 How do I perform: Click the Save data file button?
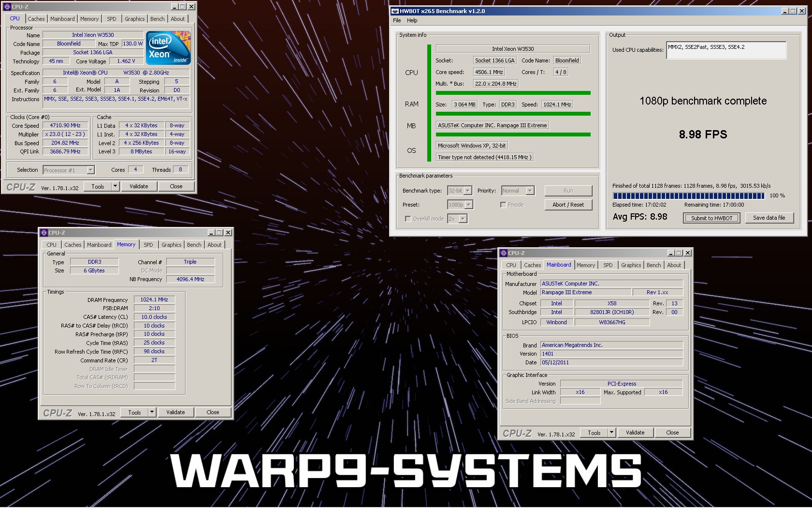pyautogui.click(x=769, y=218)
